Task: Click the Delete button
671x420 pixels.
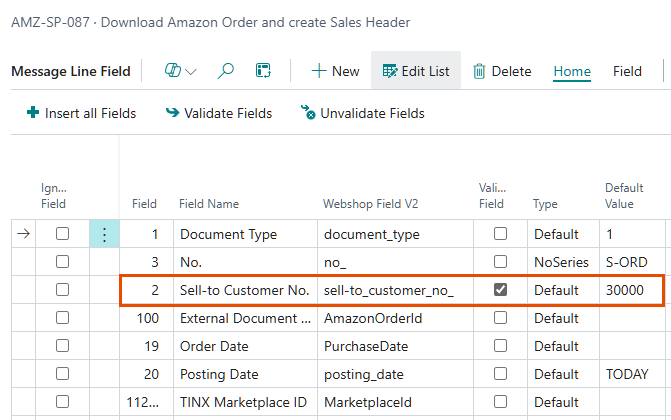Action: [502, 71]
